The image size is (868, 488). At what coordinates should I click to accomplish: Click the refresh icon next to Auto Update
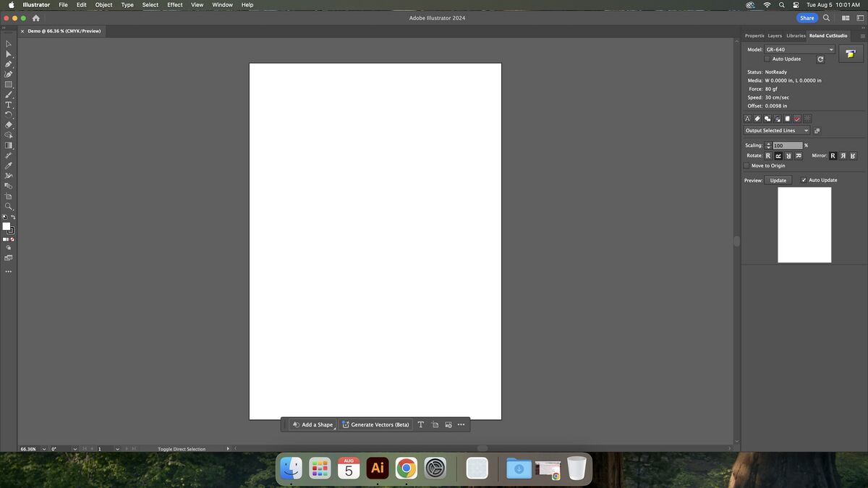(820, 59)
